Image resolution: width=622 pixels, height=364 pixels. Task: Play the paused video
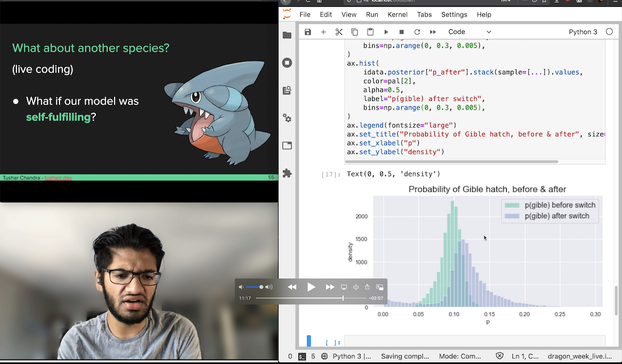[312, 286]
